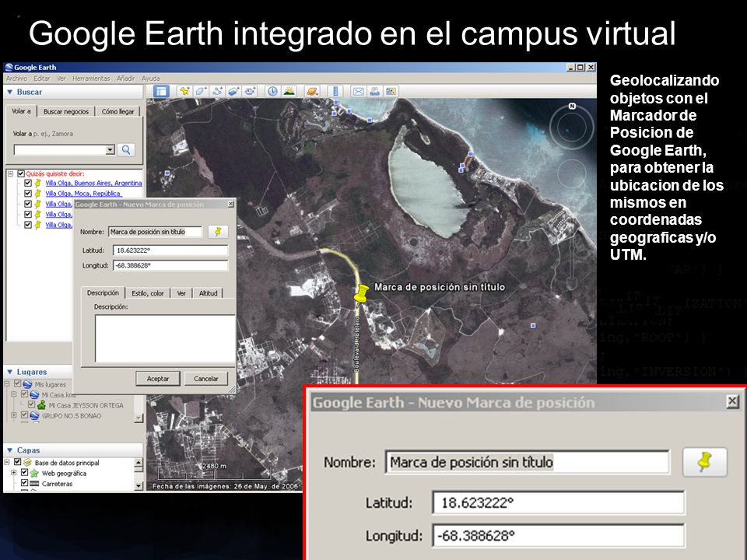This screenshot has height=560, width=747.
Task: Select the ruler measurement tool icon
Action: (x=335, y=91)
